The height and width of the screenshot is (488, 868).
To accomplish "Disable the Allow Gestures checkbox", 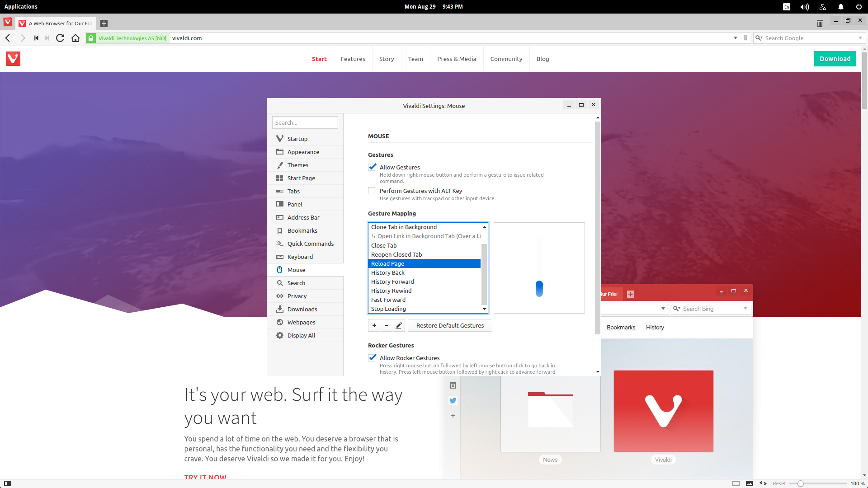I will click(x=372, y=167).
